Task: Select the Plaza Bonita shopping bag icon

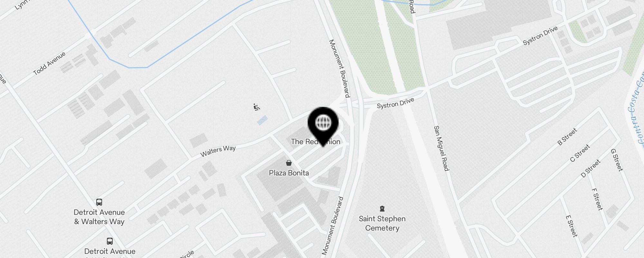Action: pyautogui.click(x=289, y=163)
